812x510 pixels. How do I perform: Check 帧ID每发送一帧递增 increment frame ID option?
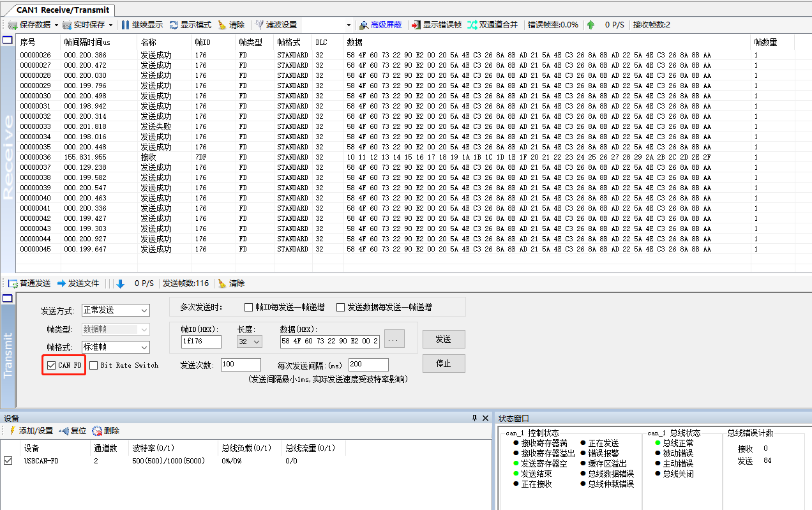point(248,306)
